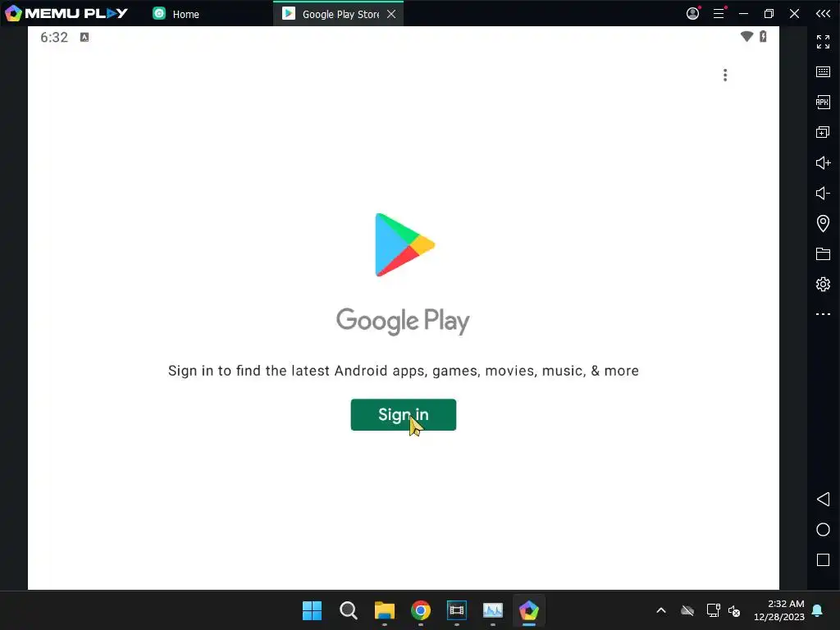
Task: Open the shared folder icon
Action: pos(823,254)
